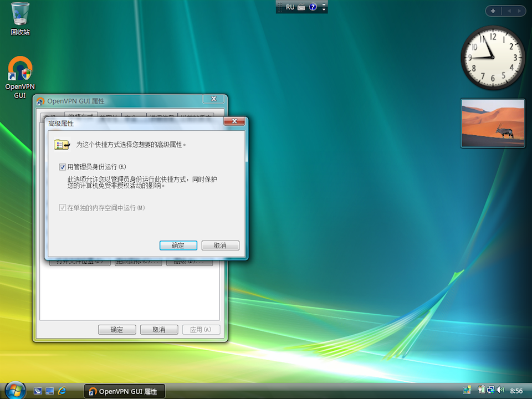Click the power battery tray icon

pos(481,390)
